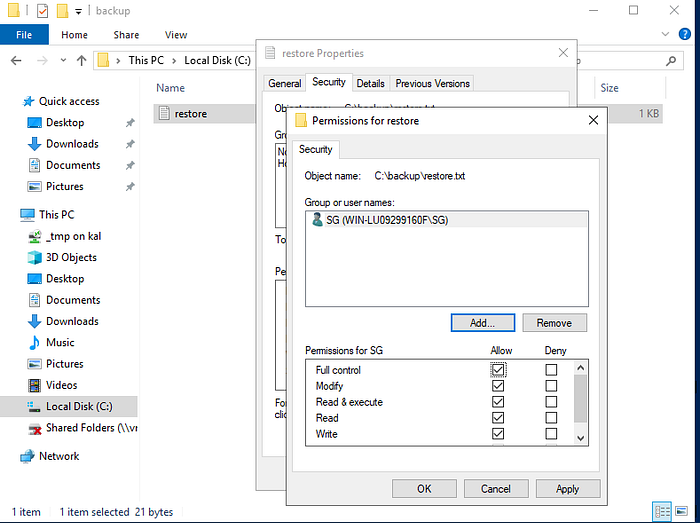Open the View ribbon tab

[176, 35]
